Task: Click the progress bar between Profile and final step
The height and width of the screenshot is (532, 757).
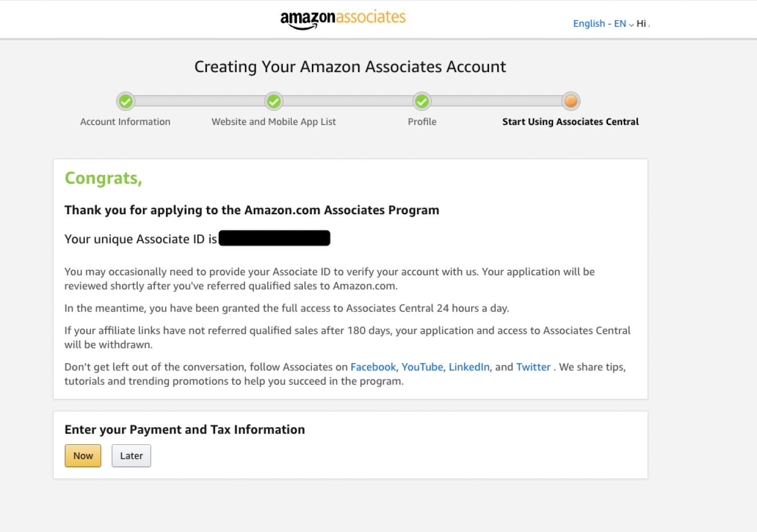Action: click(x=496, y=101)
